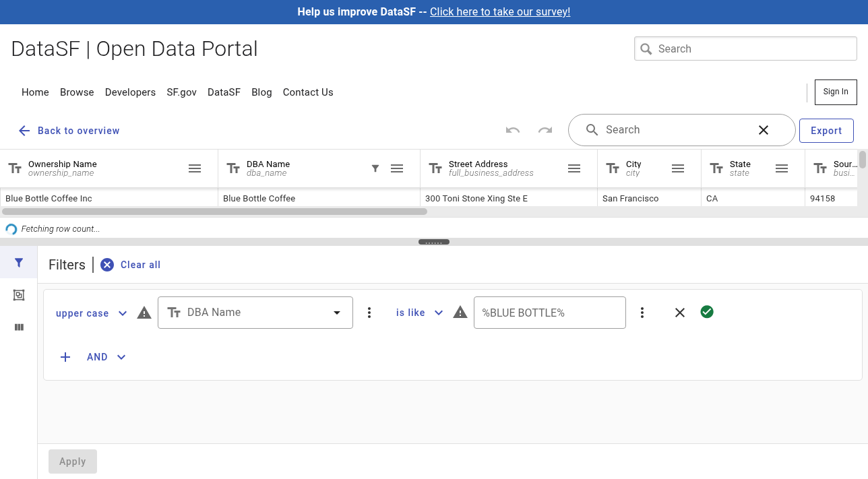Click the Clear all link

(140, 265)
